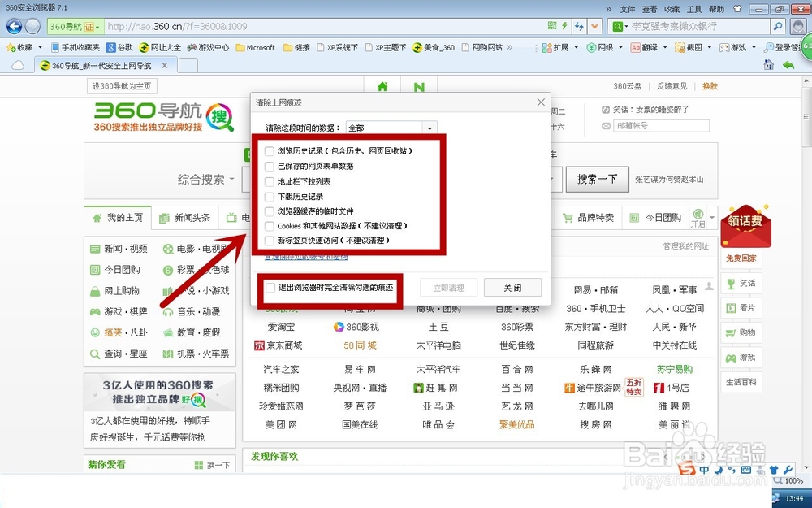Open the 游戏中心 bookmark
Image resolution: width=812 pixels, height=508 pixels.
[208, 47]
